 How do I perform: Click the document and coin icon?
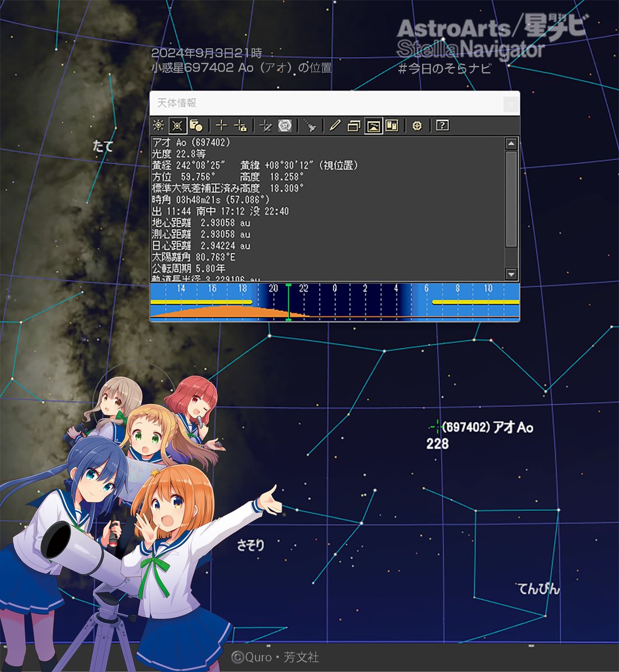coord(196,125)
